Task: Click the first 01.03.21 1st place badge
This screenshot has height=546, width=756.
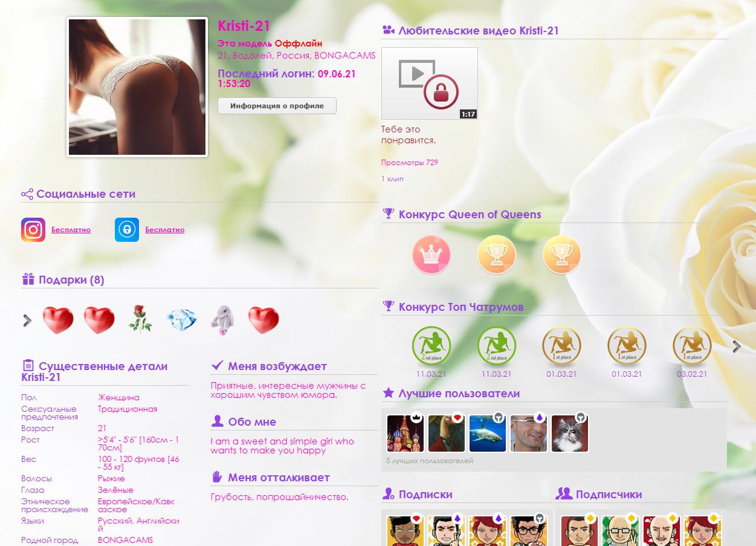Action: [562, 346]
